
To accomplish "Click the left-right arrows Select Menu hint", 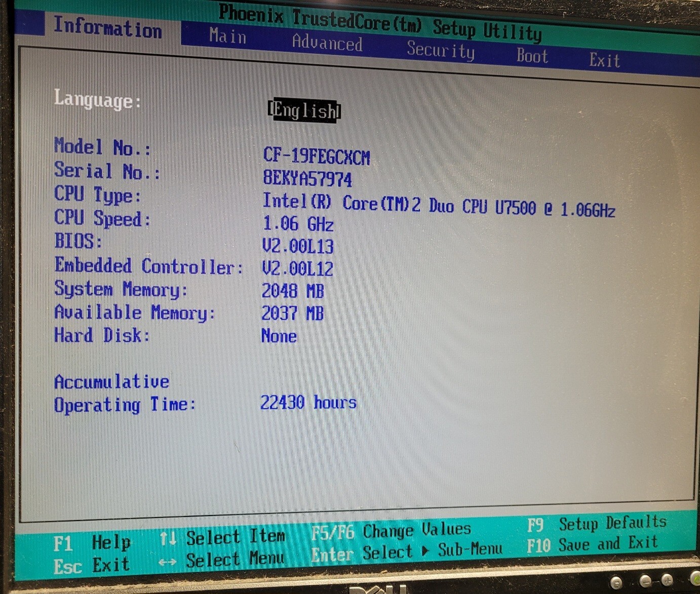I will [x=221, y=560].
